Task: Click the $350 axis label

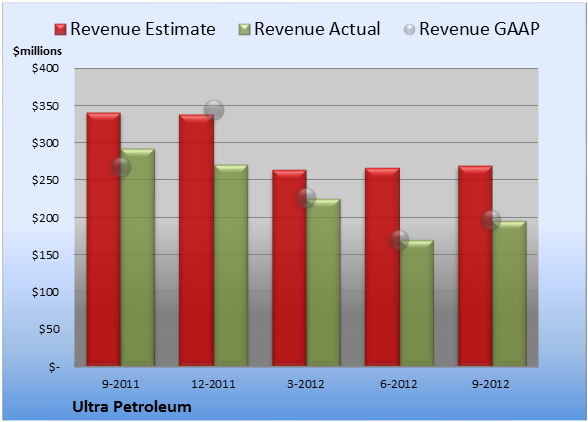Action: [x=45, y=106]
